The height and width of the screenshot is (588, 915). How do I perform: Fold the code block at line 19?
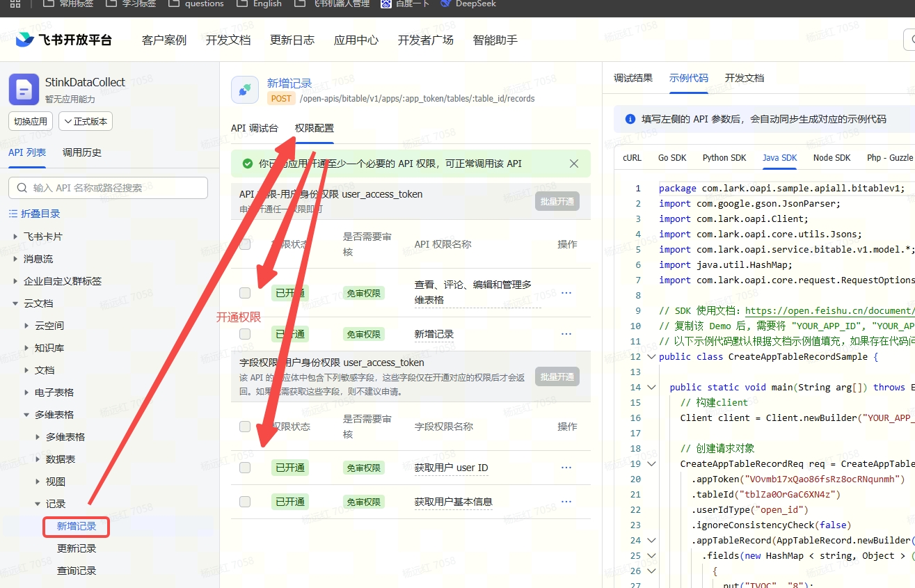tap(651, 464)
